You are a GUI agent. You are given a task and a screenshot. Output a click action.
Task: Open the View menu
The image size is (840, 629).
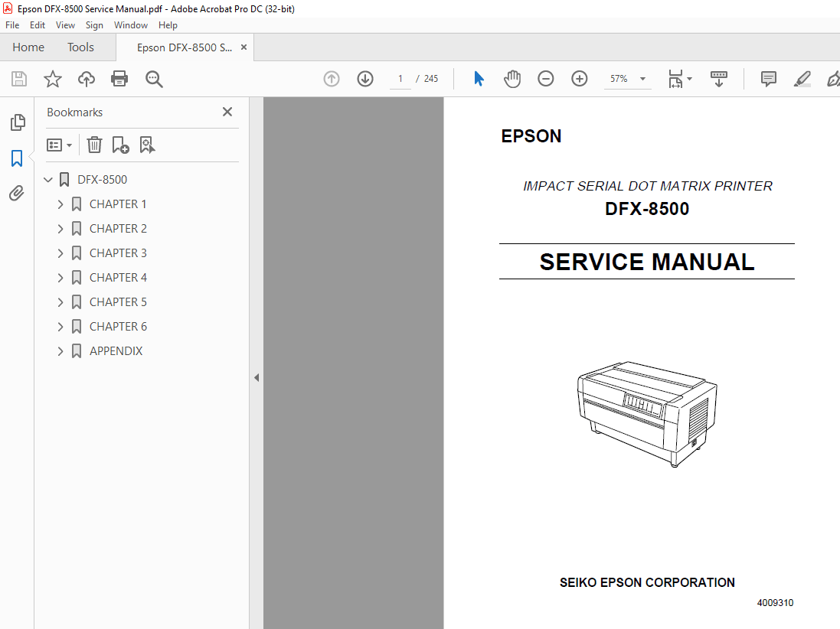click(65, 24)
